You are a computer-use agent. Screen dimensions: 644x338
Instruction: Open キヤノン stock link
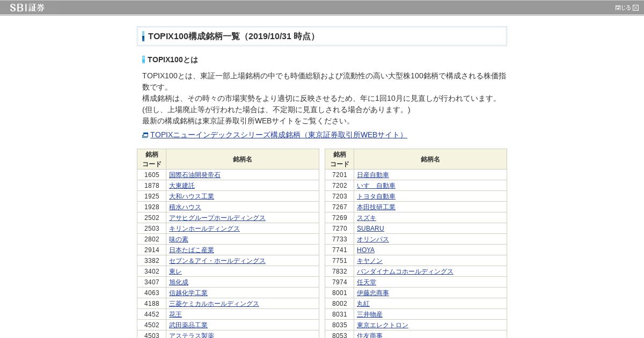point(370,261)
